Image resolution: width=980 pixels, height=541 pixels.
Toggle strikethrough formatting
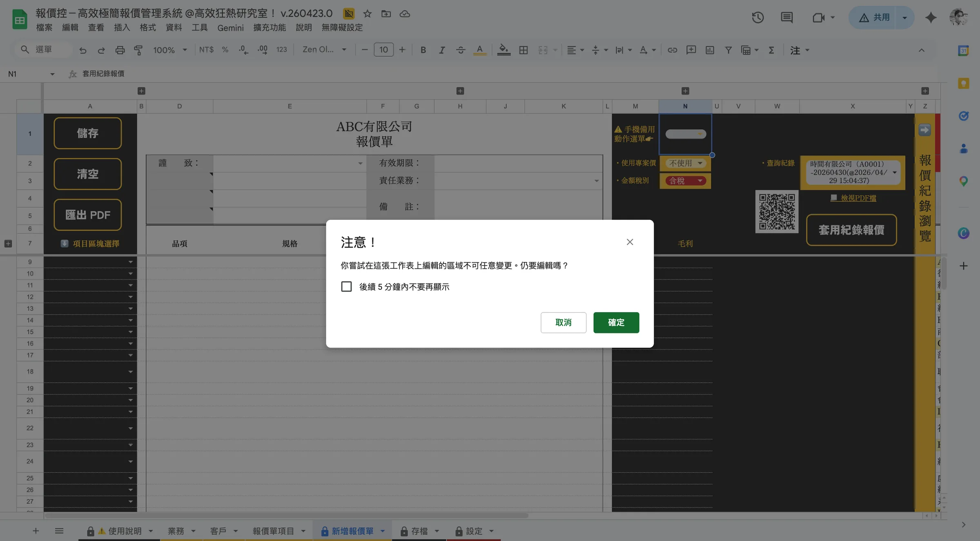click(461, 50)
